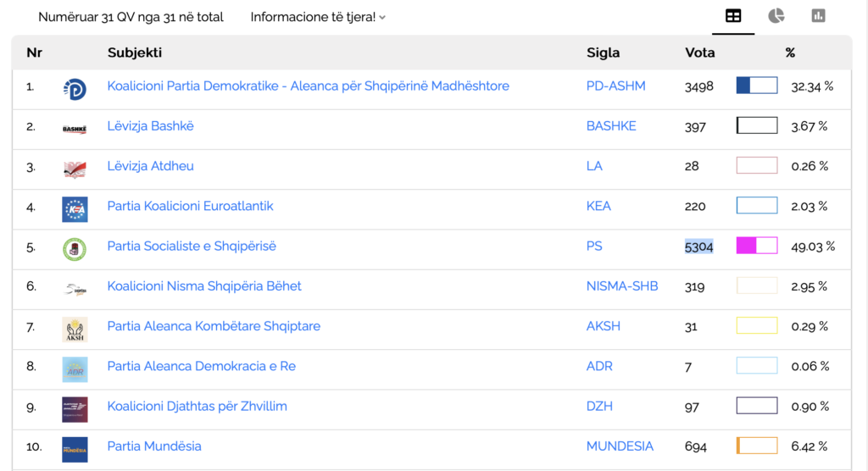Click the AKSH party logo
Screen dimensions: 868x471
tap(75, 329)
